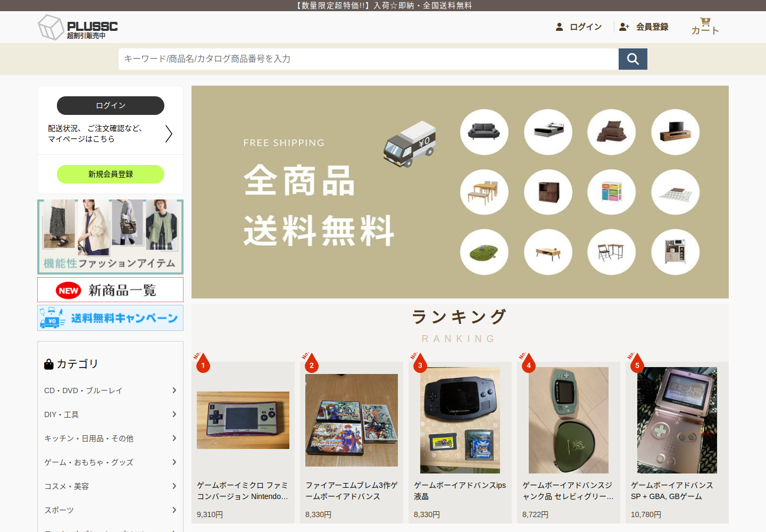The image size is (766, 532).
Task: Click the header login person icon
Action: [x=559, y=27]
